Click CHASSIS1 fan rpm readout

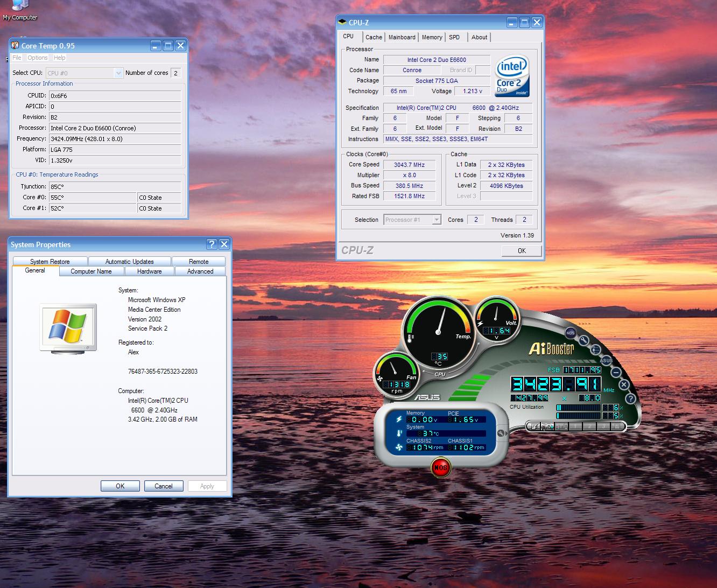467,447
